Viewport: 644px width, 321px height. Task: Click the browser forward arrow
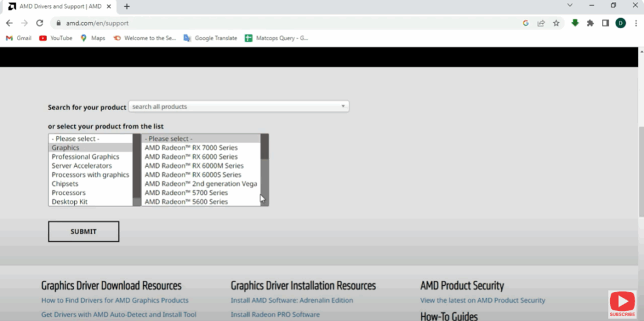25,23
